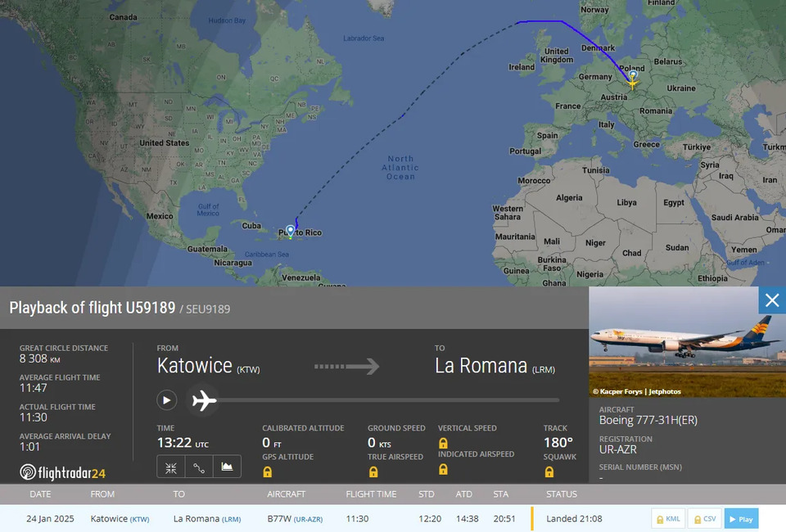
Task: Click the GPS altitude lock icon
Action: click(268, 472)
